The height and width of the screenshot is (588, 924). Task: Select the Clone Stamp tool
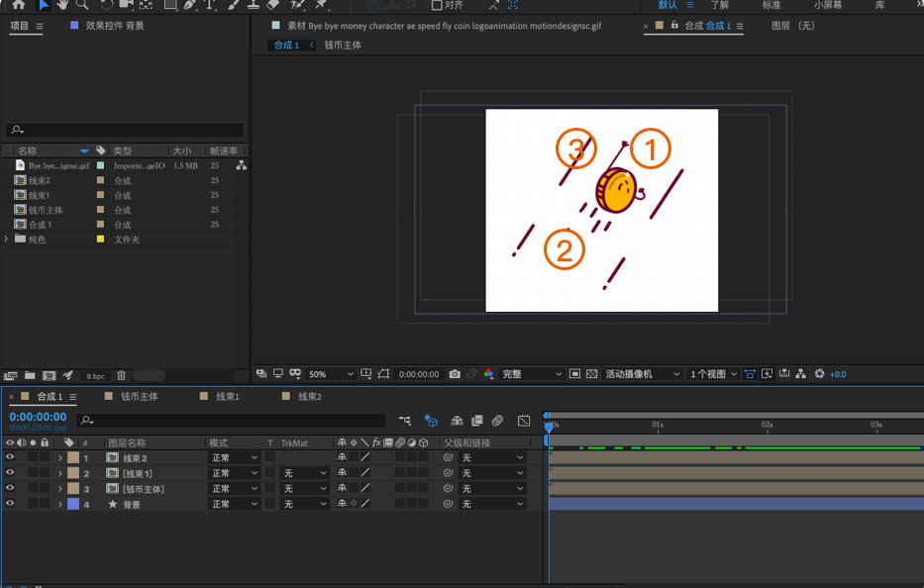254,5
